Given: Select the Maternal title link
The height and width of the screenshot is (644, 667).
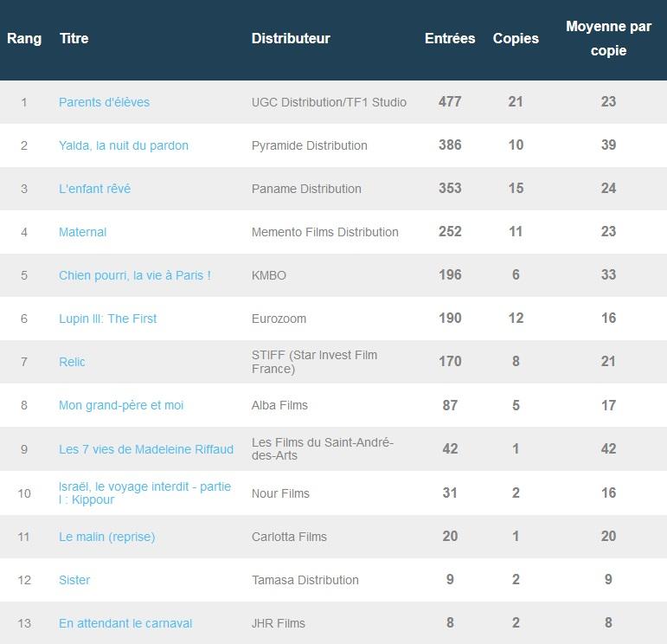Looking at the screenshot, I should tap(82, 232).
